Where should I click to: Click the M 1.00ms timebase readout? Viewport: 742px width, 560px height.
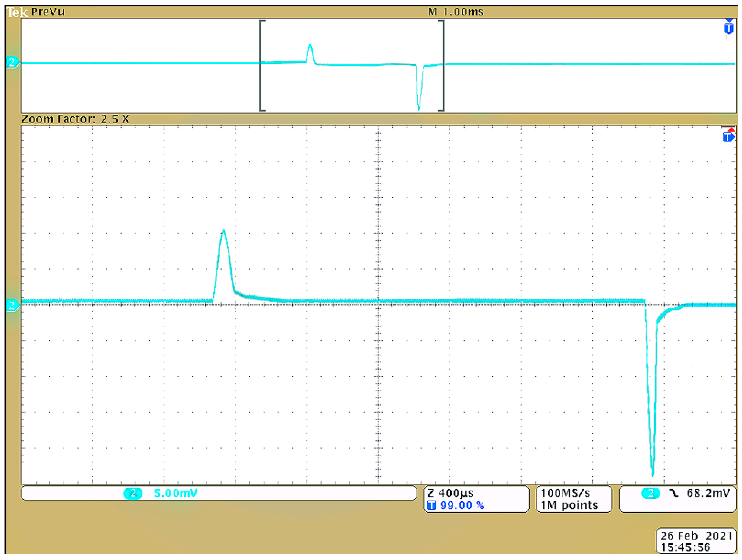click(455, 12)
